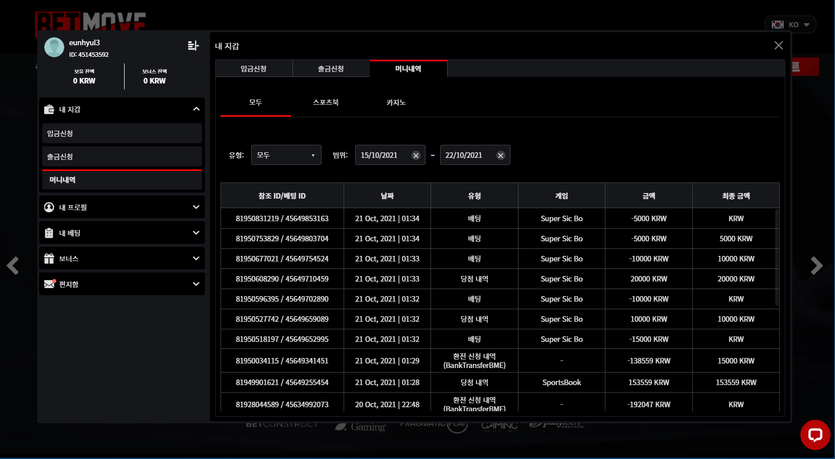The width and height of the screenshot is (835, 459).
Task: Click the 21 Oct, 2021 | 01:29 date cell
Action: pyautogui.click(x=387, y=361)
